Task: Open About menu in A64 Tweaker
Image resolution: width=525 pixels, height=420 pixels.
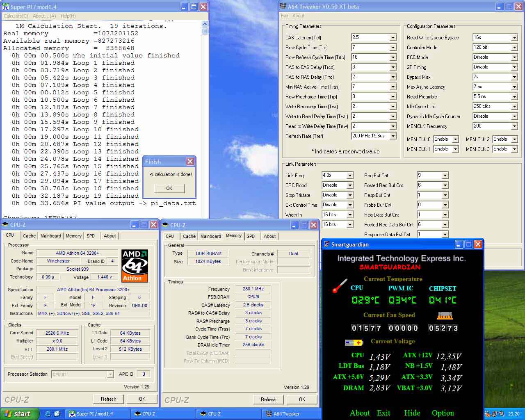Action: (x=298, y=16)
